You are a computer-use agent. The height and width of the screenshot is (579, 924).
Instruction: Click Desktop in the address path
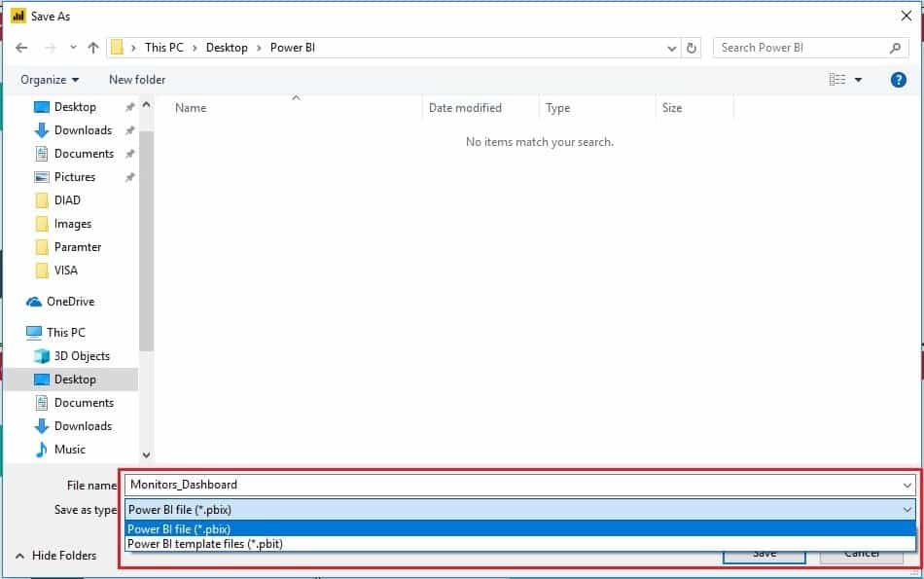point(227,48)
